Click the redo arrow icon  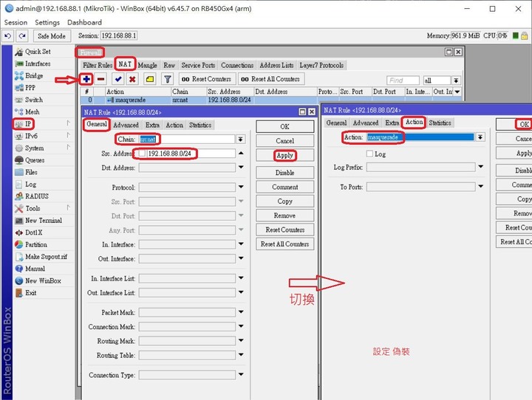point(22,35)
